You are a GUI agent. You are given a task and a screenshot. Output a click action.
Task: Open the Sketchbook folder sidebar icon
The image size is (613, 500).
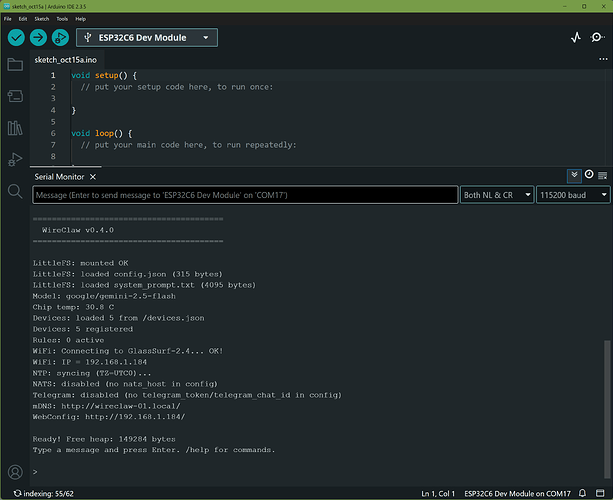click(15, 65)
